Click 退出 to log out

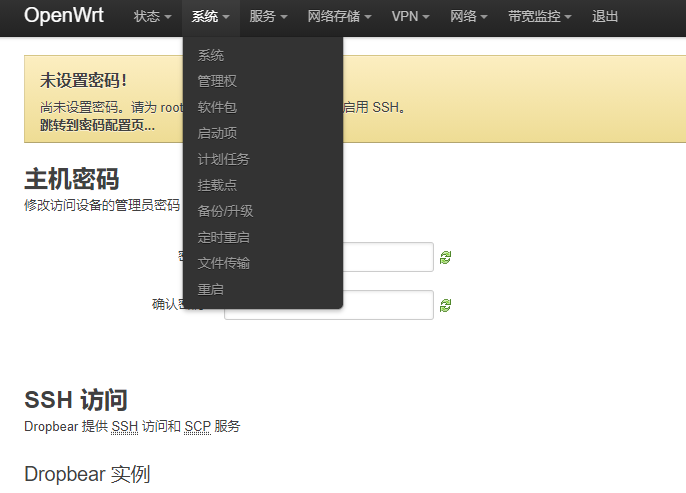[x=605, y=17]
